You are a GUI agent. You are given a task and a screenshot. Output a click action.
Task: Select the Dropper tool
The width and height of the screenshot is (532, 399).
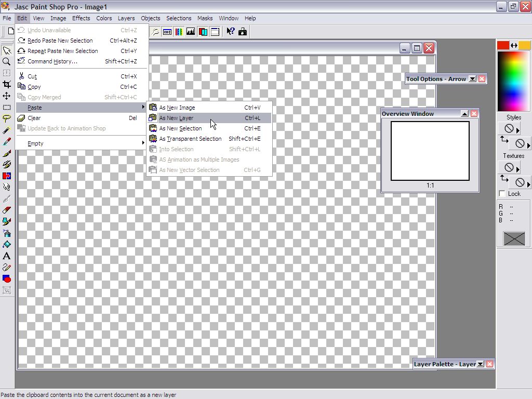(x=7, y=141)
